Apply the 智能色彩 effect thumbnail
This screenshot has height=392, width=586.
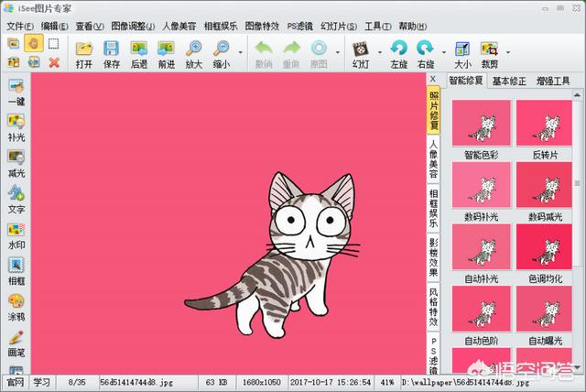coord(481,123)
